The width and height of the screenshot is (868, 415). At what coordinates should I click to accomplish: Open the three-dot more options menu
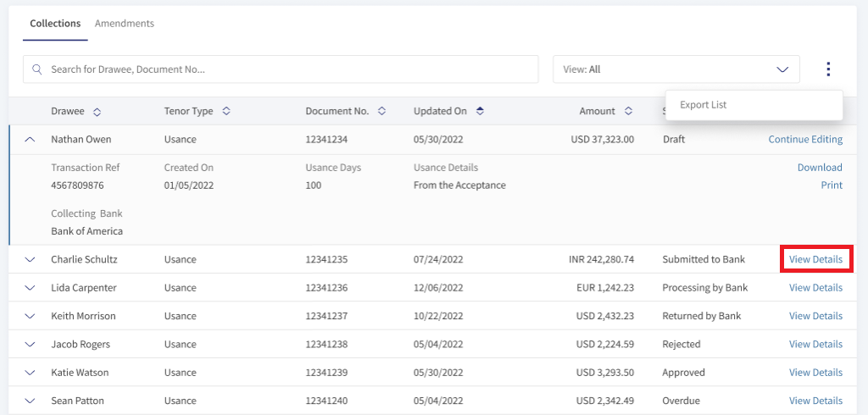828,69
